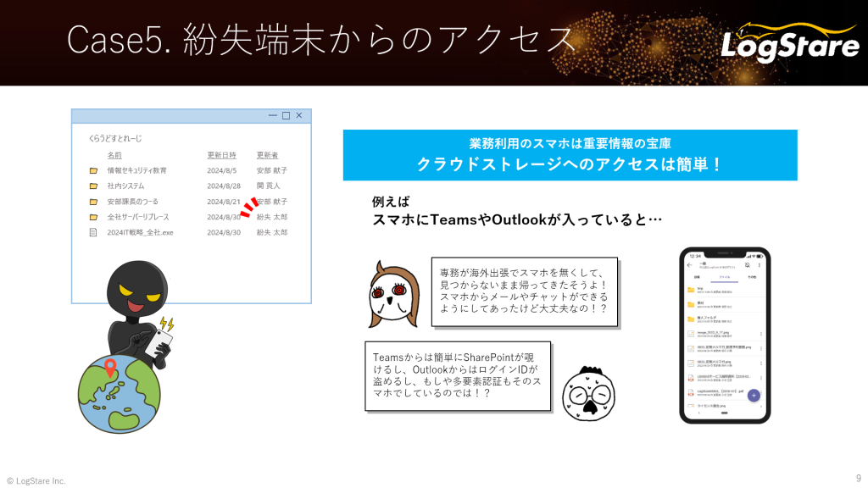Switch to the 投稿 tab on phone
The width and height of the screenshot is (868, 488).
tap(697, 277)
